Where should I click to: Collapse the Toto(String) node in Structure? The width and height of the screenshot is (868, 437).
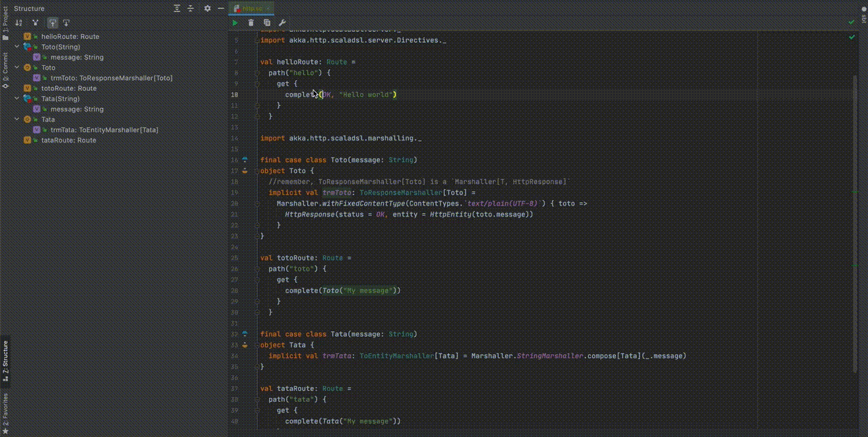pos(16,47)
